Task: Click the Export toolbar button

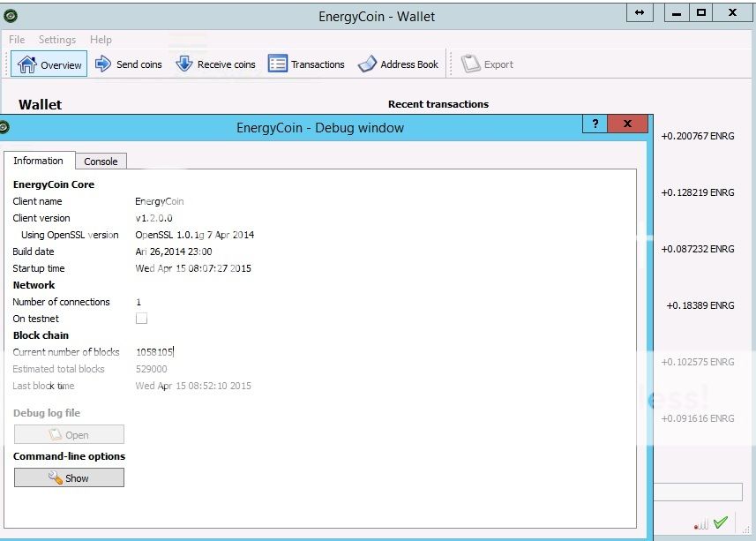Action: (x=488, y=64)
